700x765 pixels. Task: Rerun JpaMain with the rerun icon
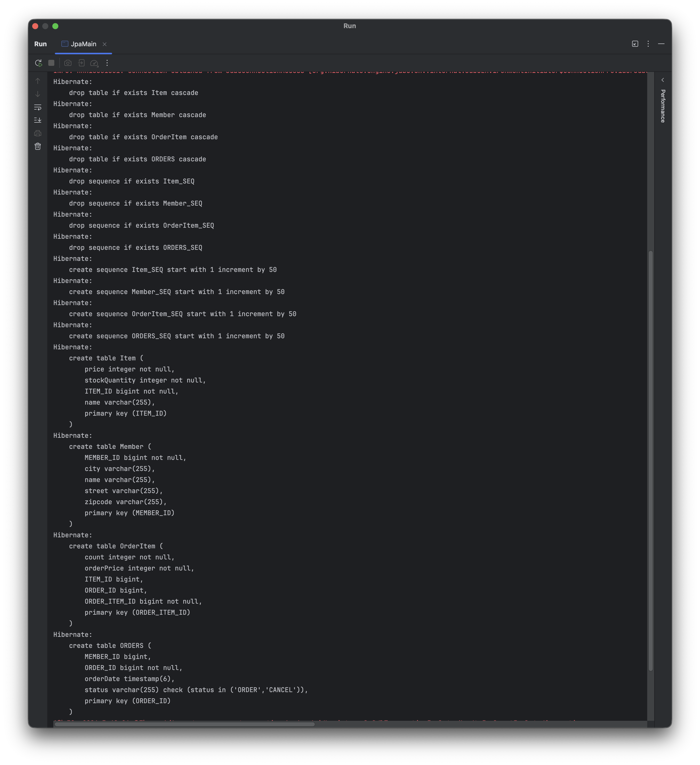[38, 63]
